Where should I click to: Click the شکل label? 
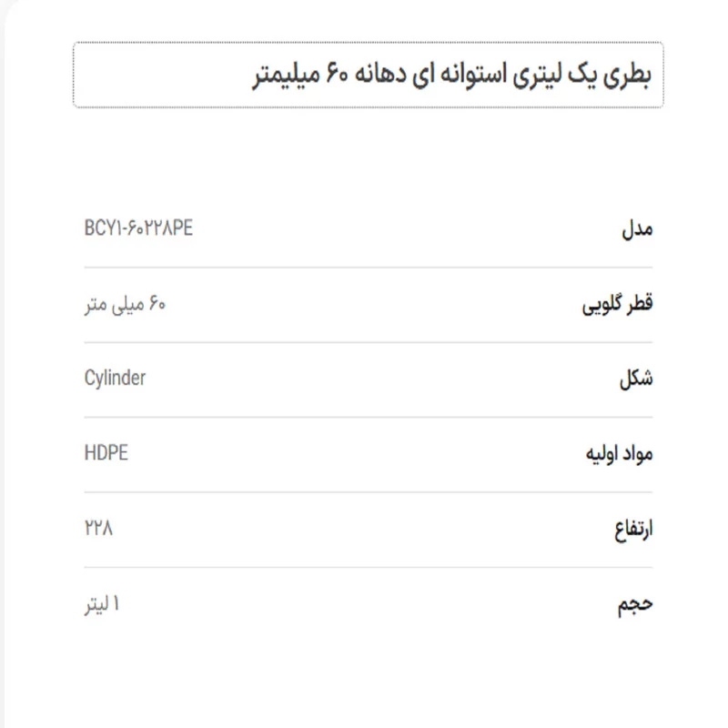tap(636, 379)
